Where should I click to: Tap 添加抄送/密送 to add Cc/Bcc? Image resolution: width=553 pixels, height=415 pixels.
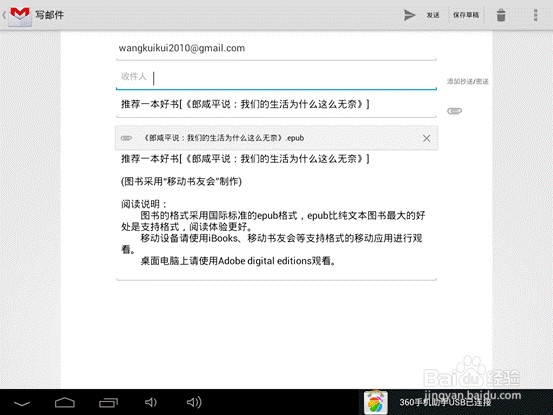coord(468,81)
